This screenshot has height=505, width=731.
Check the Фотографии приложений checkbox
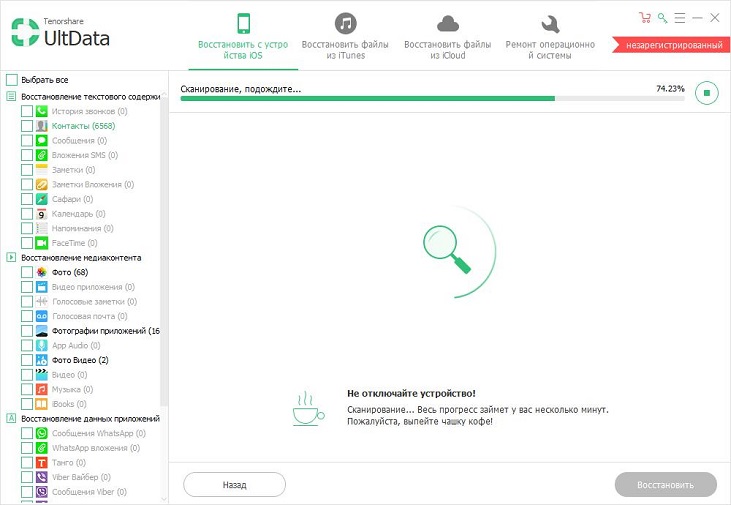[27, 331]
